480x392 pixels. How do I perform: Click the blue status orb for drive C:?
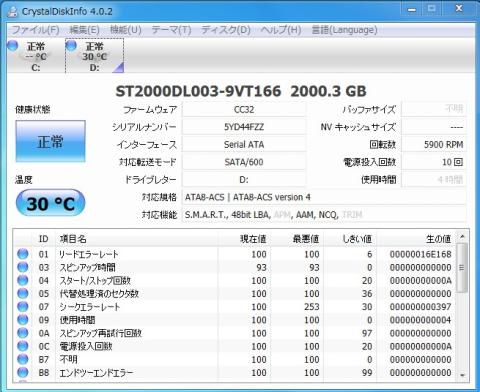pos(13,46)
